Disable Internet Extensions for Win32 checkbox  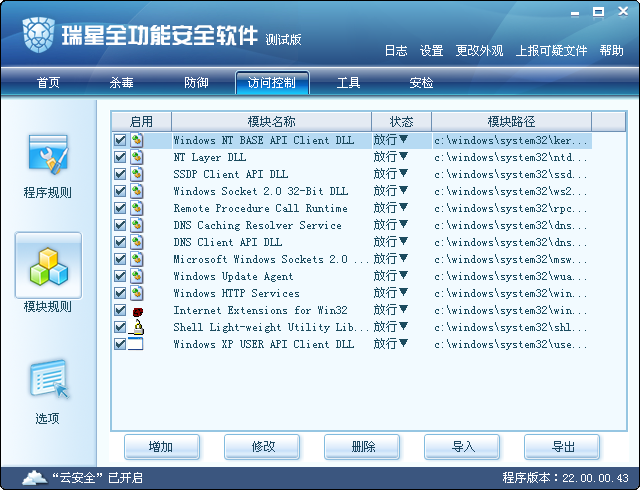[x=120, y=310]
